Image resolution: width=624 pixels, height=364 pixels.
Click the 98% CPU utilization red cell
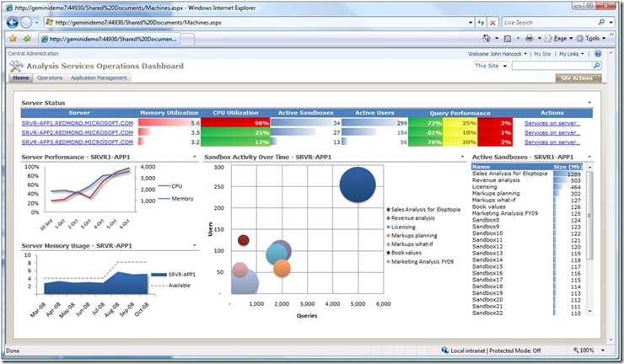click(235, 123)
